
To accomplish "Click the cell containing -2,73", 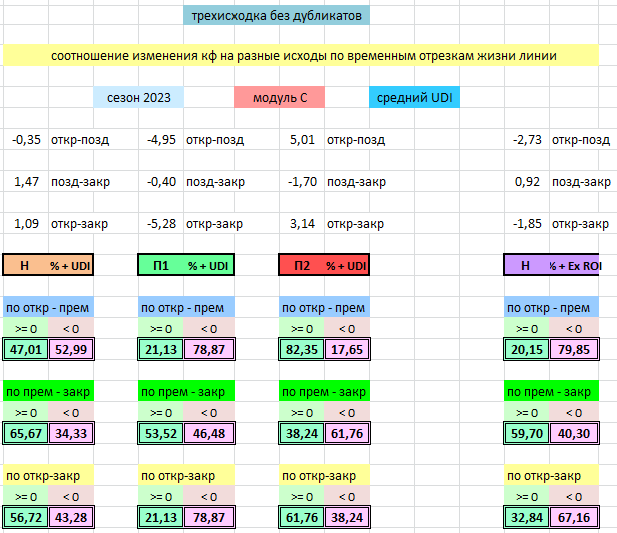I will tap(527, 140).
